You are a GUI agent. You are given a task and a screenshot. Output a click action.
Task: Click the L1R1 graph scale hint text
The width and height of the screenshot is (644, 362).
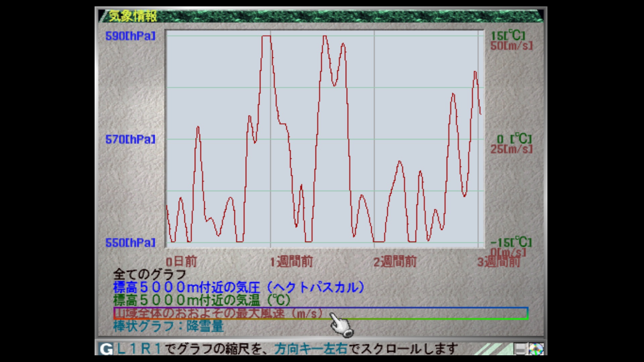click(139, 349)
